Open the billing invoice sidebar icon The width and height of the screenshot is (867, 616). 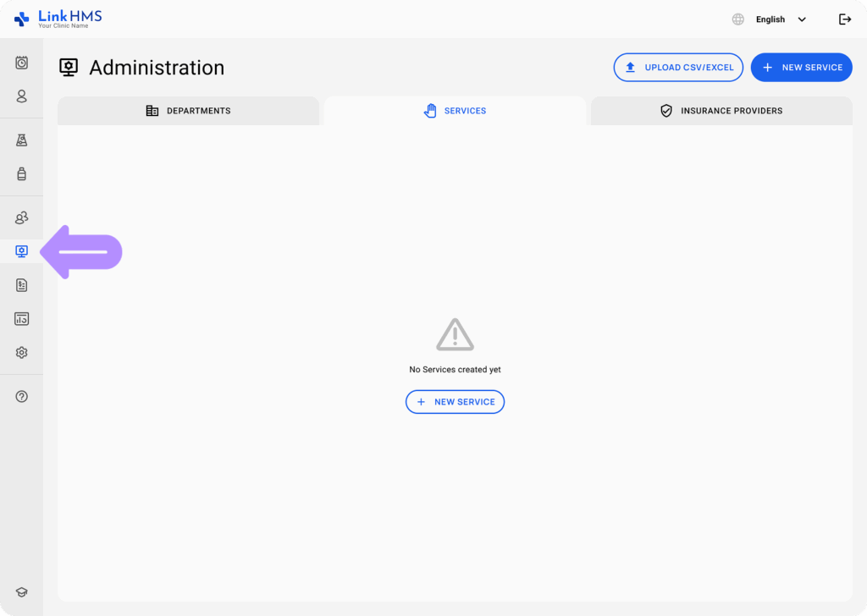(x=21, y=285)
